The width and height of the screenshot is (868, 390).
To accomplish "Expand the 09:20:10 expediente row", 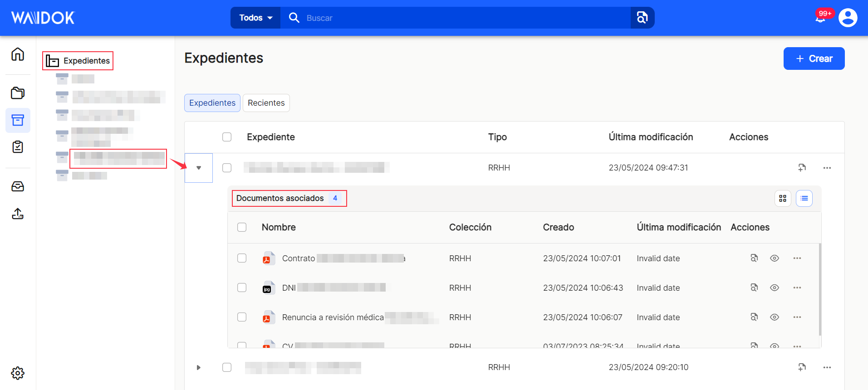I will (198, 367).
